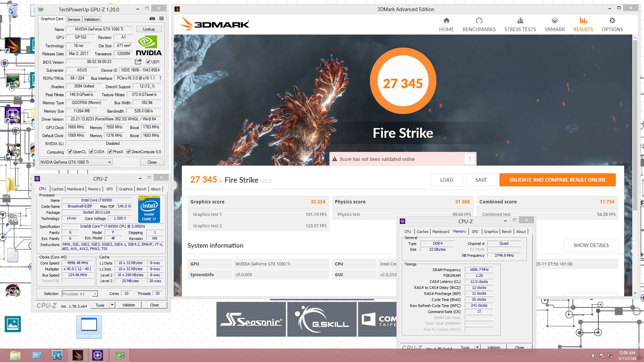
Task: Click the volume icon in system tray
Action: [x=594, y=356]
